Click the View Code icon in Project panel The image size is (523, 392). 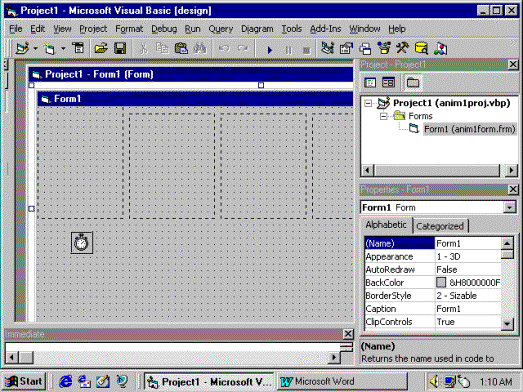(370, 82)
